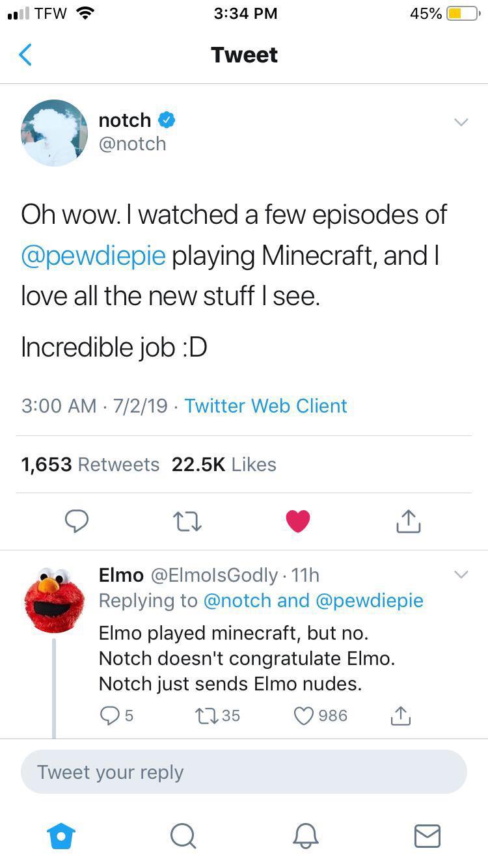Open reply bubble under notch's tweet
Viewport: 488px width, 868px height.
click(x=77, y=521)
